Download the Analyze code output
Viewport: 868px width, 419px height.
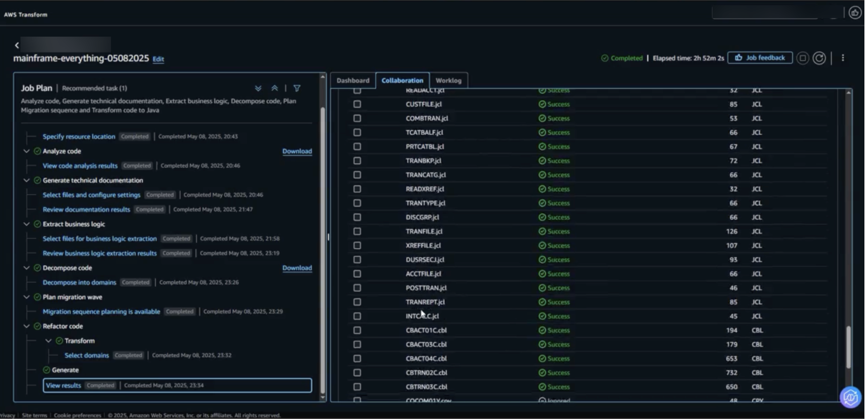click(x=297, y=151)
